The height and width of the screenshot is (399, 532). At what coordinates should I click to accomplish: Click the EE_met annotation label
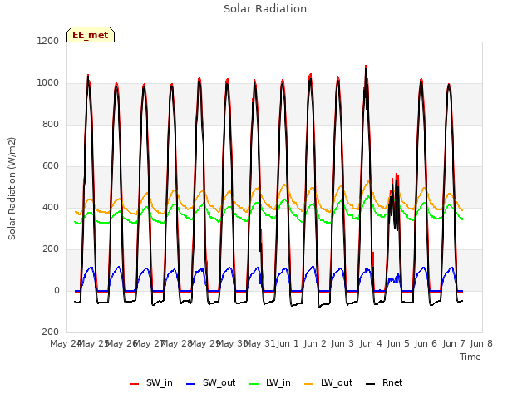click(x=91, y=35)
